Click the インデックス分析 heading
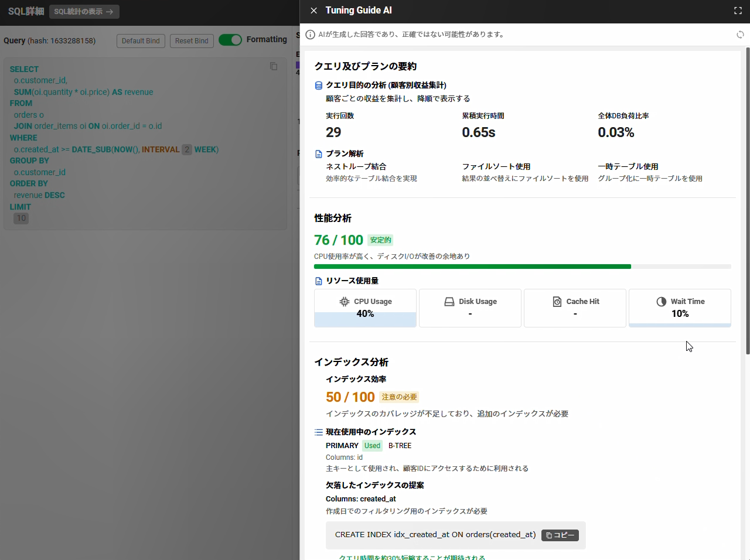This screenshot has width=750, height=560. pos(352,362)
